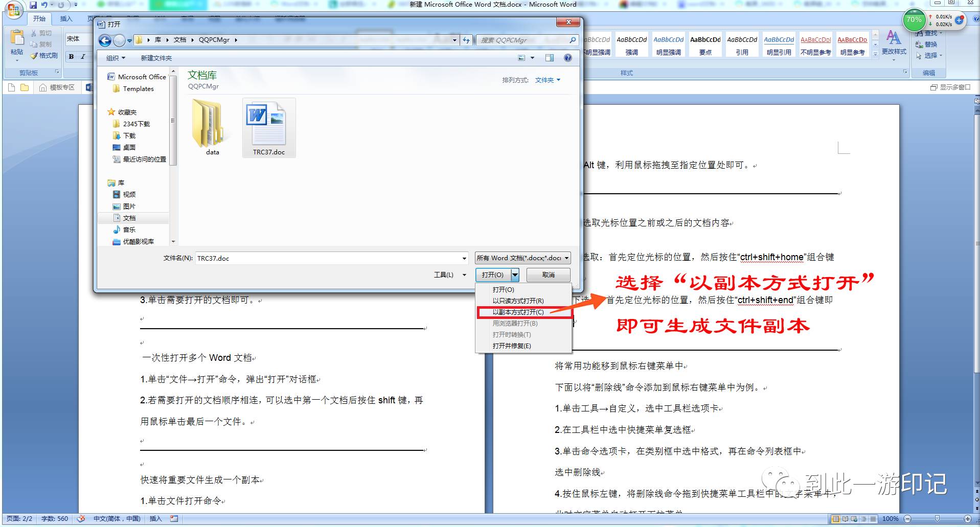Open the 排列方式 文件夹 arrangement dropdown
The height and width of the screenshot is (527, 980).
(548, 80)
